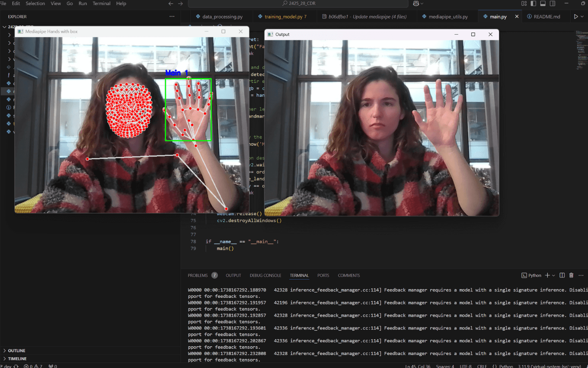Click the Output window webcam image

coord(382,128)
